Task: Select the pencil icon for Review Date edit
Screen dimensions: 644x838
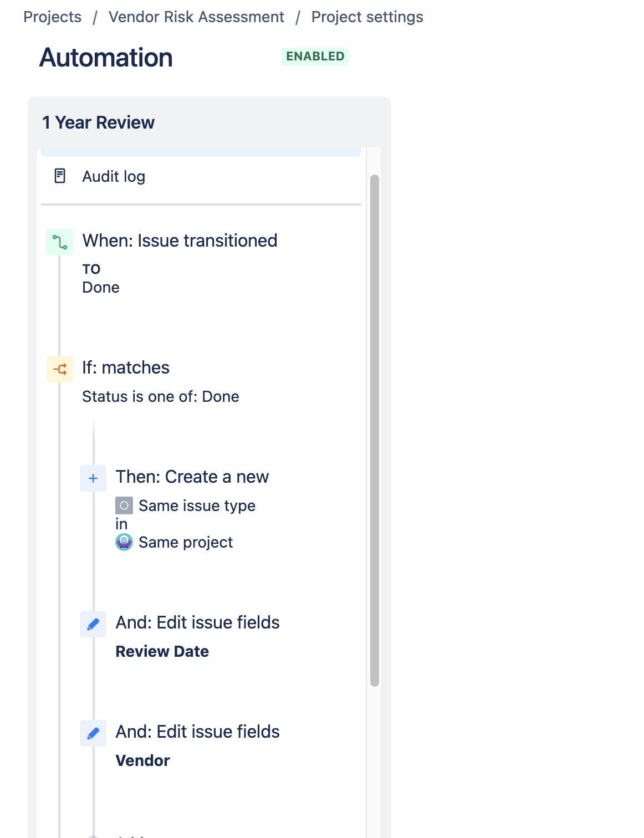Action: (93, 624)
